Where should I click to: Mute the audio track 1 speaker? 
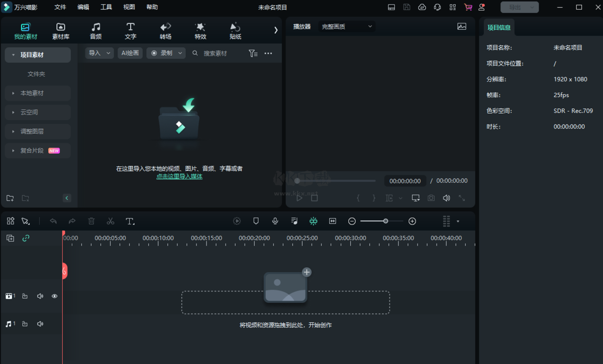[x=40, y=324]
